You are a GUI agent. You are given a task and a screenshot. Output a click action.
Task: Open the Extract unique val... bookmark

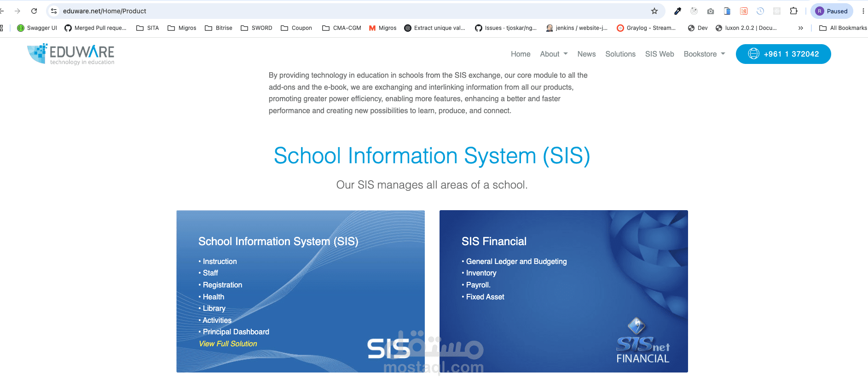434,28
